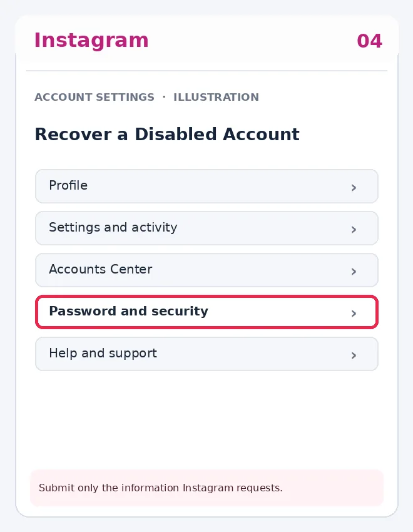
Task: Select the Accounts Center row
Action: (x=206, y=270)
